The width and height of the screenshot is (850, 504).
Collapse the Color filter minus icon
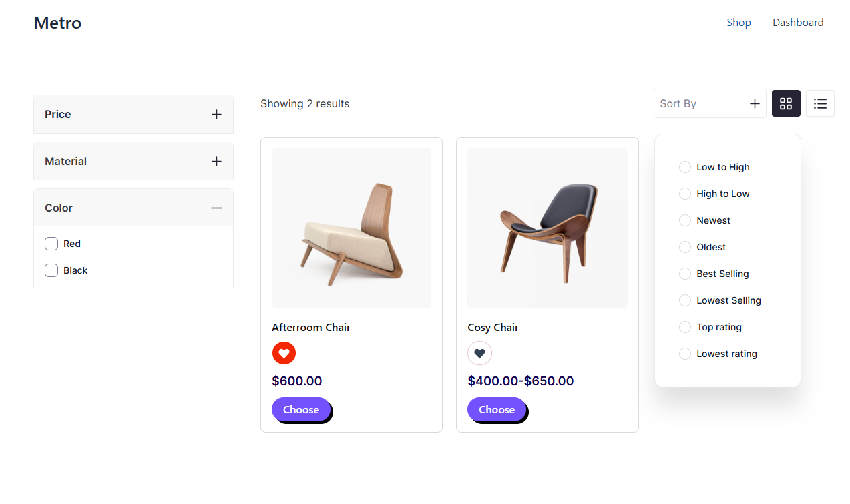click(216, 208)
